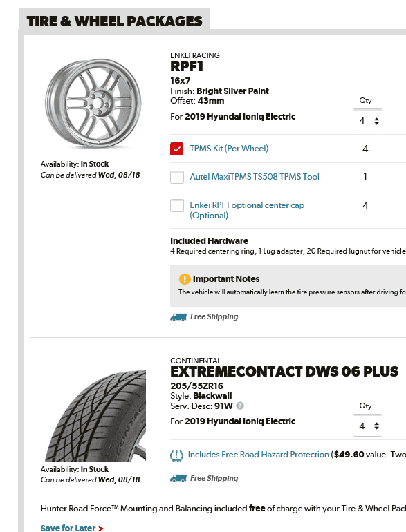Open Includes Free Road Hazard Protection link
This screenshot has height=532, width=406.
click(x=258, y=455)
